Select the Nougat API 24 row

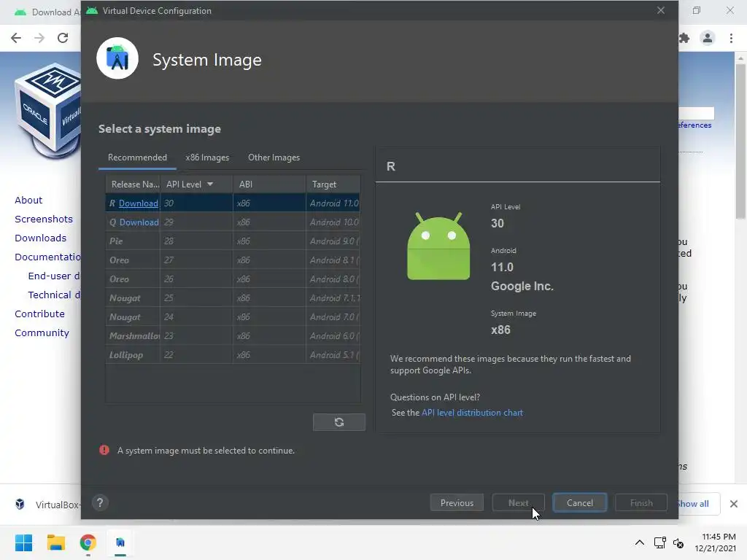pyautogui.click(x=233, y=317)
